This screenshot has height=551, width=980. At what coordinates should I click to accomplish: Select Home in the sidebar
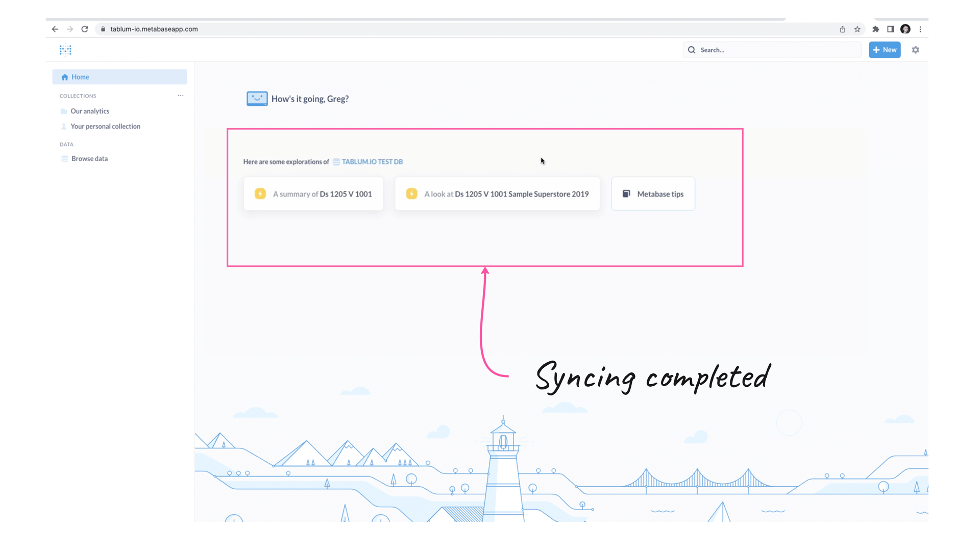point(119,77)
